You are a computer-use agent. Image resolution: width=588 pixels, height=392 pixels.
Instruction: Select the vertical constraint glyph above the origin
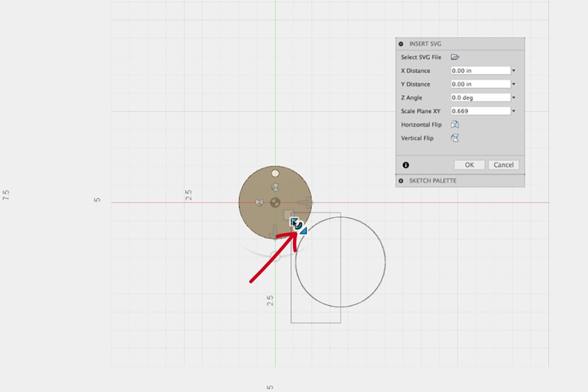point(276,187)
